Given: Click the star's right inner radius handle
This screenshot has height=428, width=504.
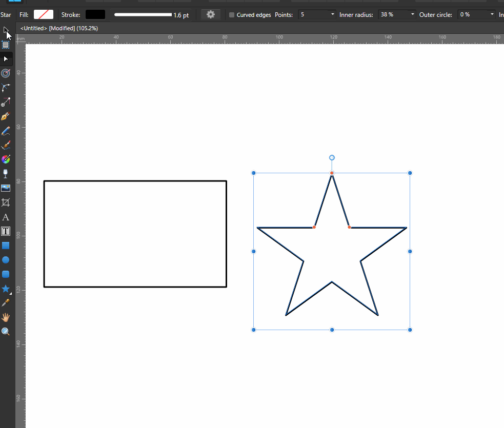Looking at the screenshot, I should (349, 227).
